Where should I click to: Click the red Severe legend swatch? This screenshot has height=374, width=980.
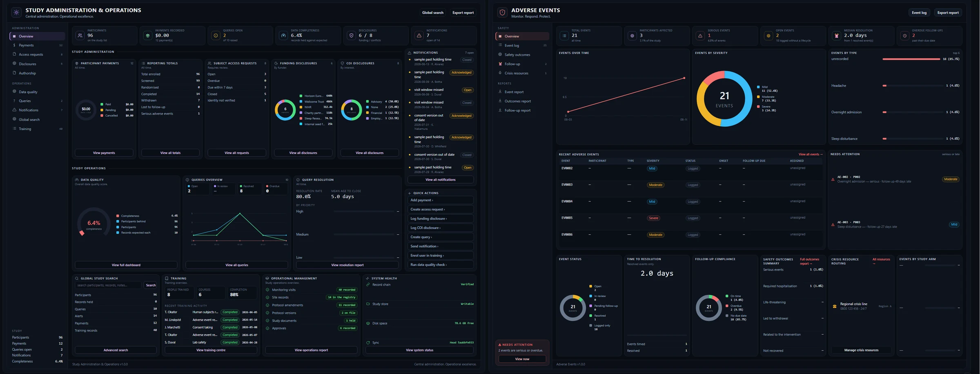[x=758, y=107]
